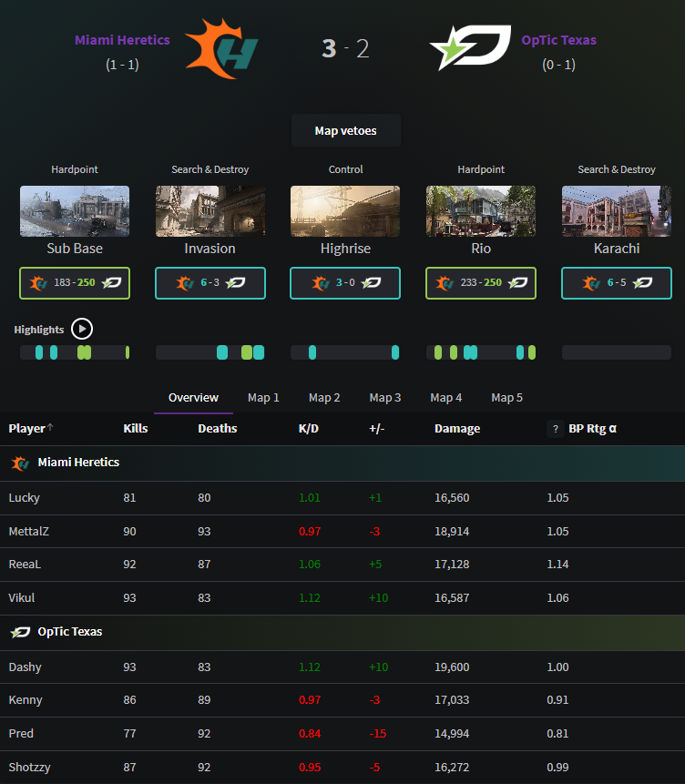Click first teal marker on Highrise highlights bar
The height and width of the screenshot is (784, 685).
click(312, 352)
